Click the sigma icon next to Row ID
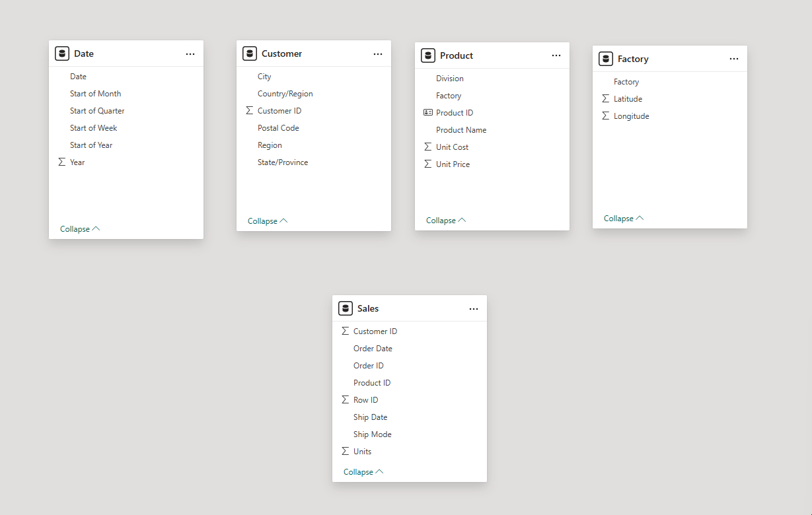812x515 pixels. [x=346, y=400]
